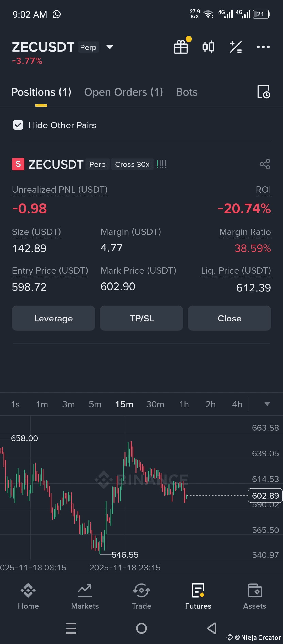283x644 pixels.
Task: Tap the Cross 30x margin mode tag
Action: pyautogui.click(x=132, y=164)
